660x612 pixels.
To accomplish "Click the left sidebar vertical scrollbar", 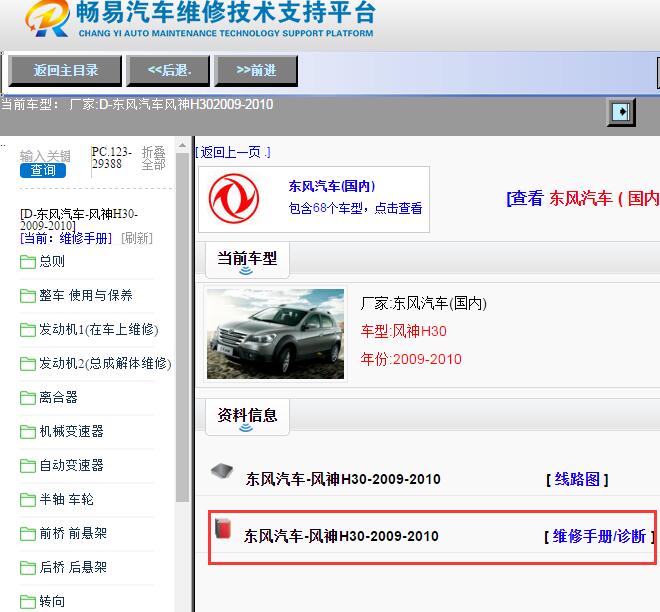I will coord(182,327).
